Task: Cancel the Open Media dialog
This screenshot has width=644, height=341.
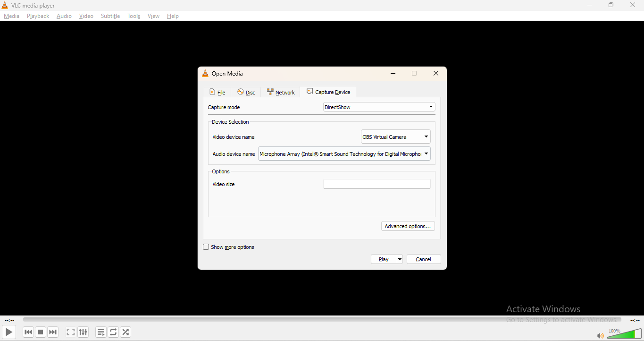Action: pyautogui.click(x=424, y=259)
